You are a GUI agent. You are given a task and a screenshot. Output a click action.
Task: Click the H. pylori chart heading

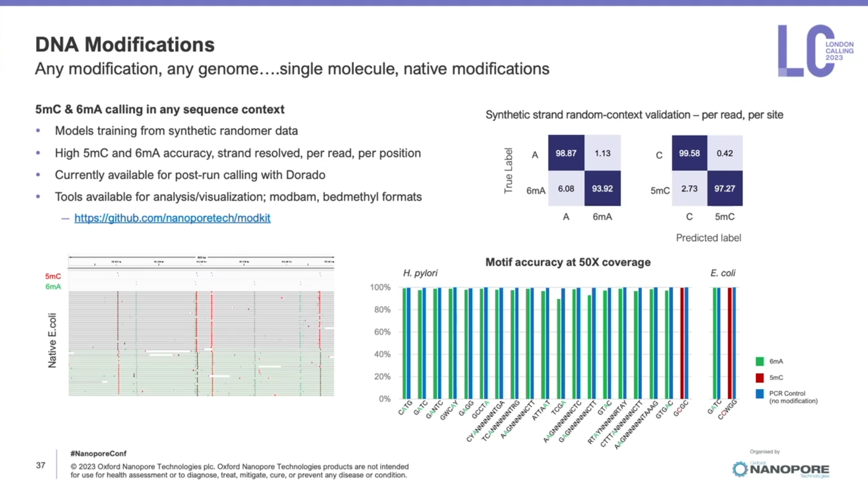click(x=420, y=273)
